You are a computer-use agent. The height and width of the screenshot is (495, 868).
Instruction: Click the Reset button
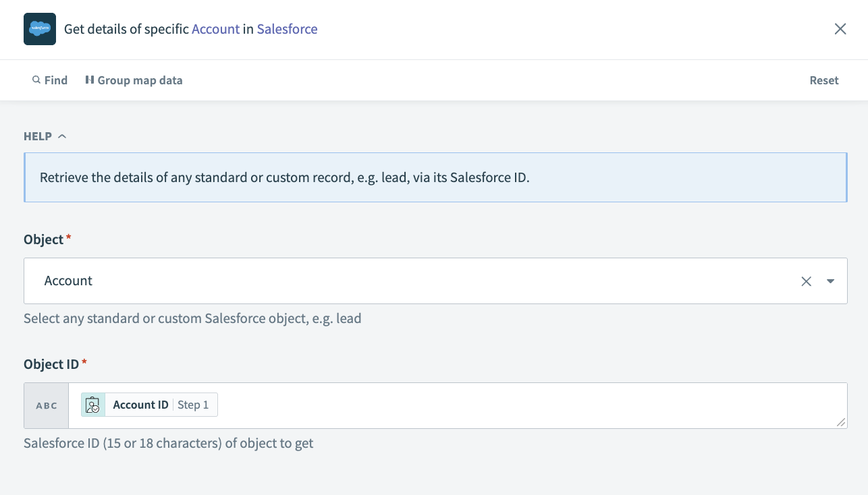tap(823, 80)
